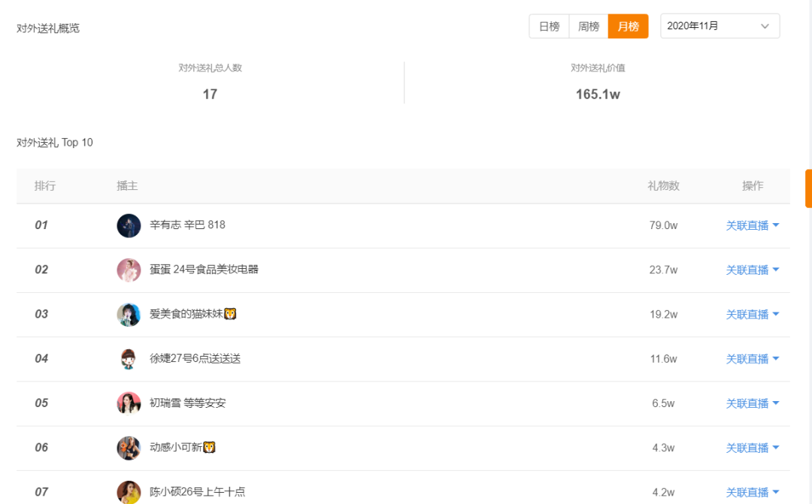Select the 月榜 monthly ranking tab
Screen dimensions: 812x504
click(628, 26)
